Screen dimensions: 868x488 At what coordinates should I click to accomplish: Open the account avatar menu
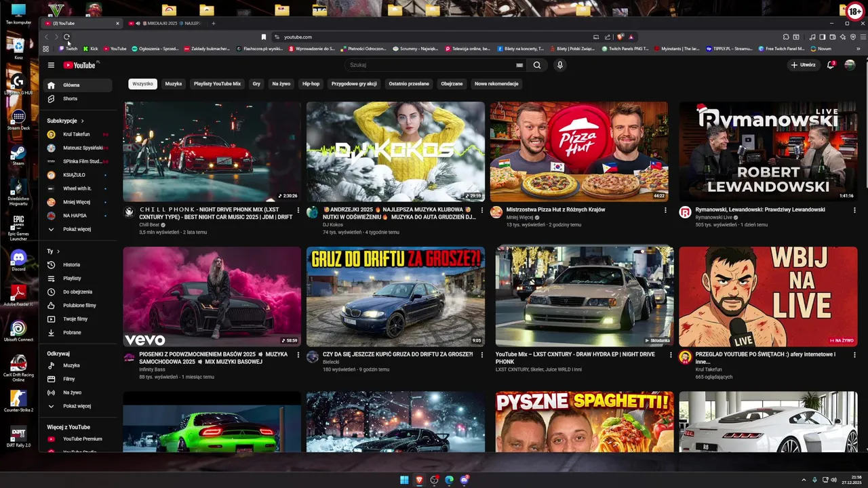(850, 65)
